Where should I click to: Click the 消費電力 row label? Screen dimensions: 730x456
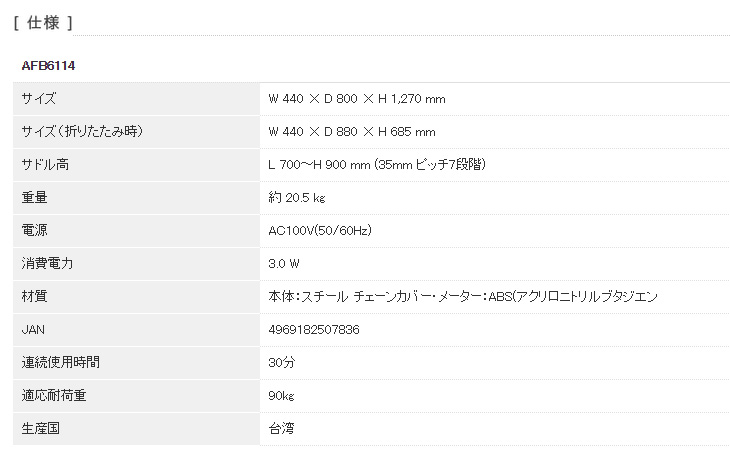tap(47, 263)
